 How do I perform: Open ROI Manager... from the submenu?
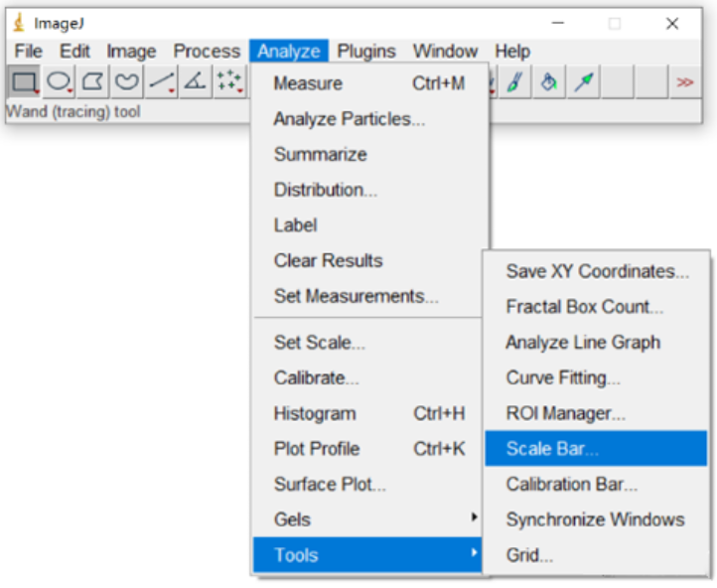[565, 413]
